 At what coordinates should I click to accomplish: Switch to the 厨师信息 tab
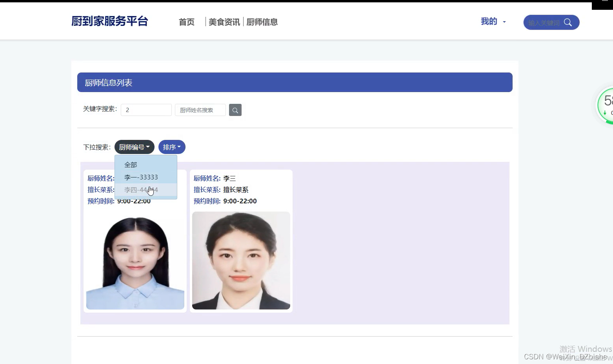(x=262, y=22)
